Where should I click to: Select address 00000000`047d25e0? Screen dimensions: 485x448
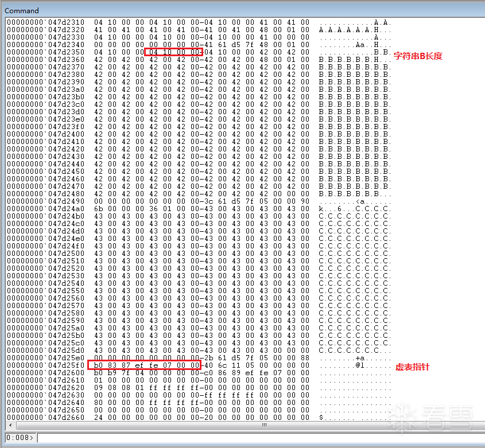pos(45,358)
